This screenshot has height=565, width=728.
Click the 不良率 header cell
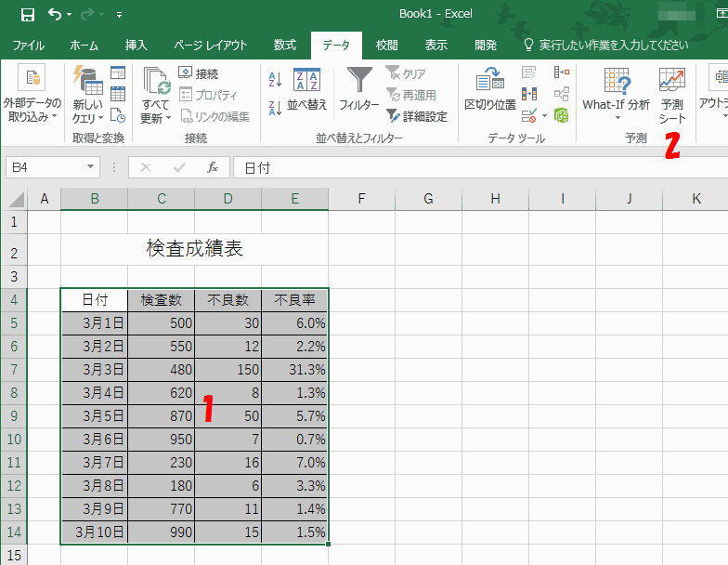[295, 300]
